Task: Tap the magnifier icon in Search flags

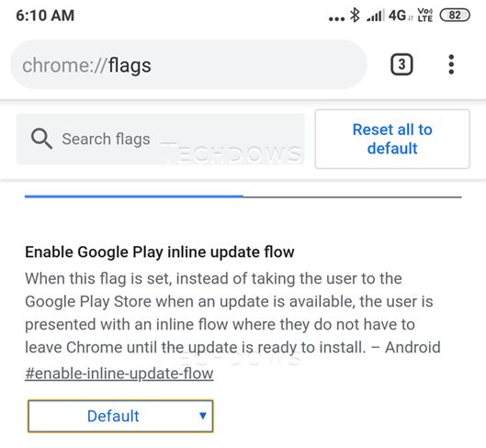Action: click(x=41, y=139)
